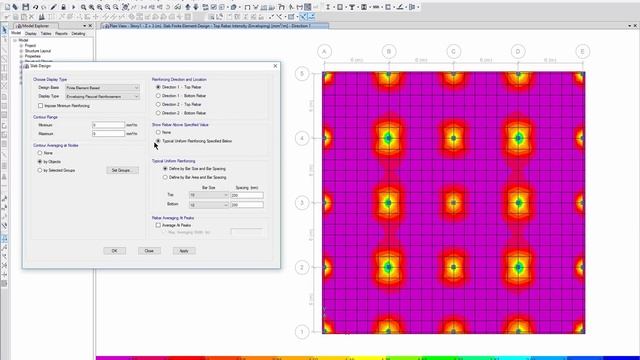
Task: Select Direction 1 - Top Rebar
Action: 158,87
